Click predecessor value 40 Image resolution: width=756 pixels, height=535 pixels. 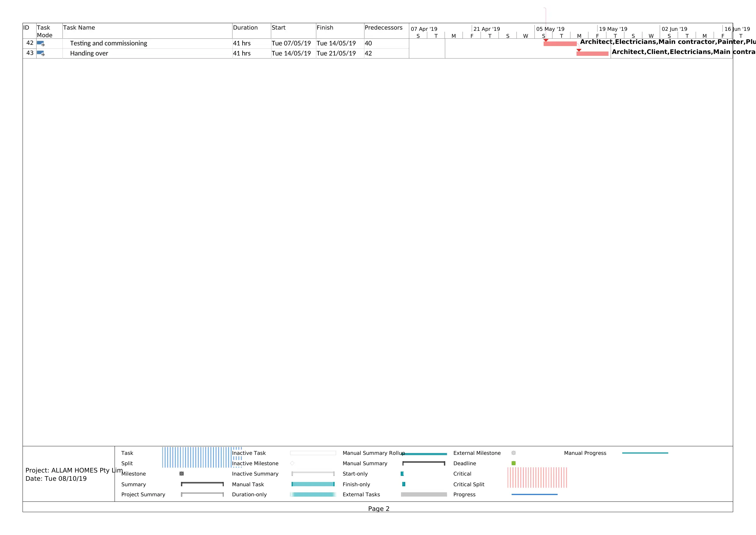coord(368,44)
